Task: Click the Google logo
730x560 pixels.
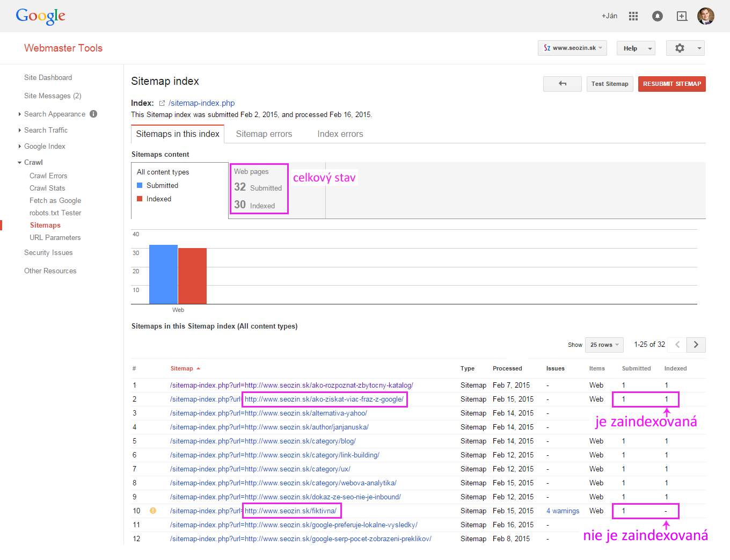Action: tap(41, 16)
